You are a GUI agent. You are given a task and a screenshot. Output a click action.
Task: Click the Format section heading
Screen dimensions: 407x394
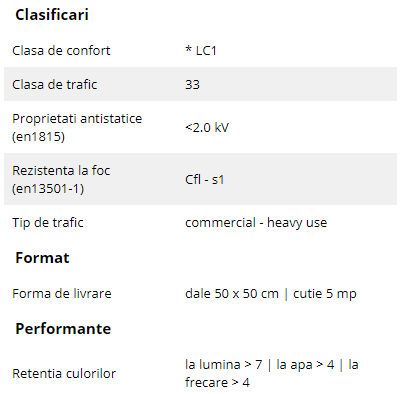pos(42,258)
